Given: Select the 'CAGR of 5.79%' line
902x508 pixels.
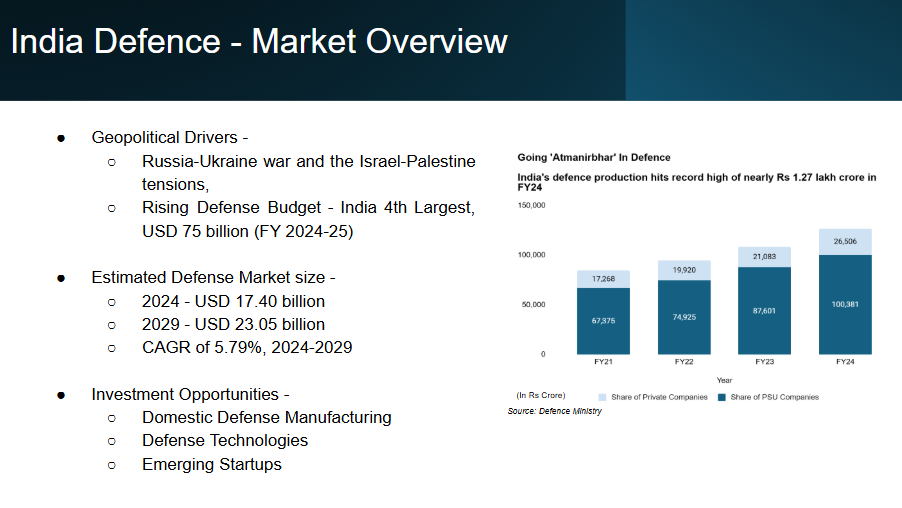Looking at the screenshot, I should click(247, 347).
